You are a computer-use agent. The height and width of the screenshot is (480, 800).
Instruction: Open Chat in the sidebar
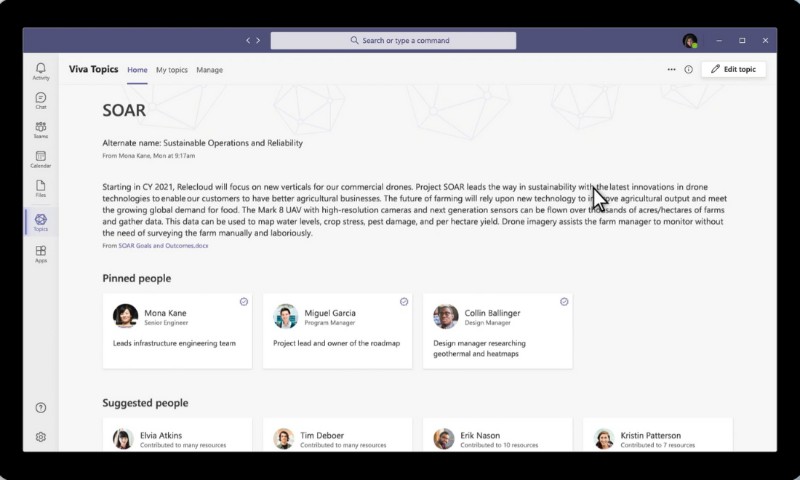(x=41, y=100)
